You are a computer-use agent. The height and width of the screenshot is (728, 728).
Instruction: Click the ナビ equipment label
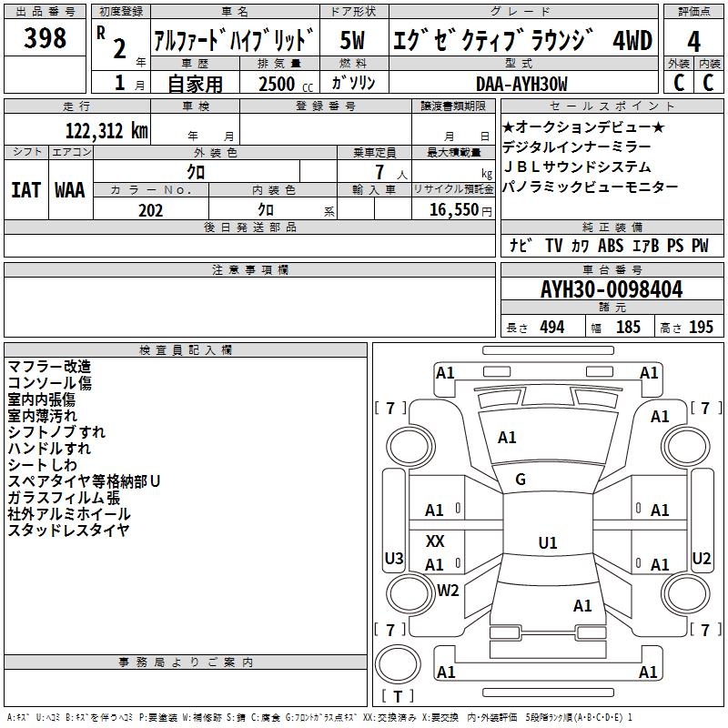click(x=521, y=246)
